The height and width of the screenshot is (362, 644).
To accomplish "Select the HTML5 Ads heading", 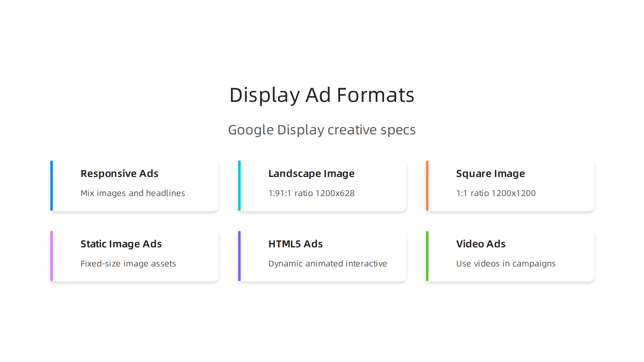I will point(296,244).
